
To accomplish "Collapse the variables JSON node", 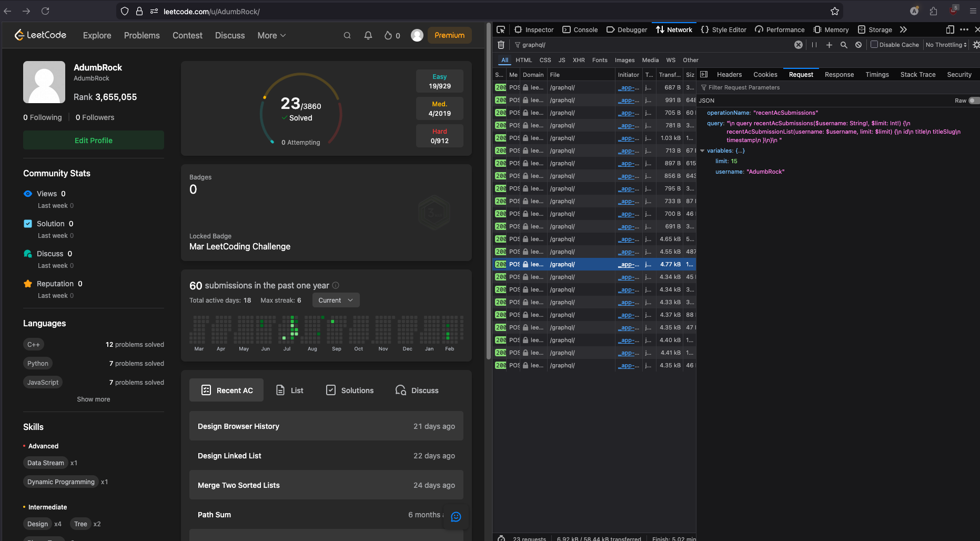I will point(702,151).
